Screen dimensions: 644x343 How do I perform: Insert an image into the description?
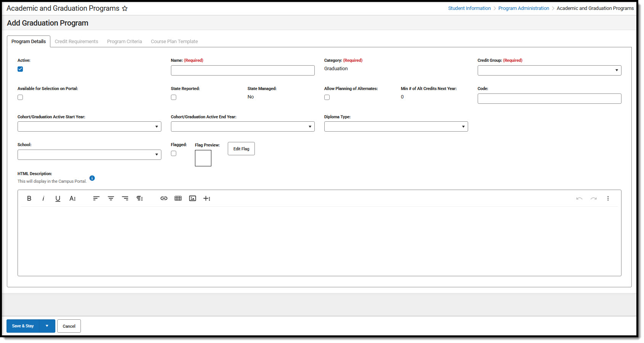pos(193,198)
